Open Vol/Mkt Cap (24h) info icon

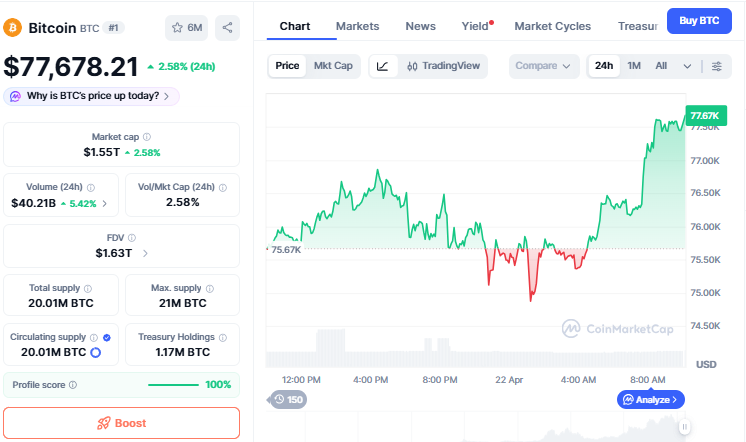coord(223,187)
